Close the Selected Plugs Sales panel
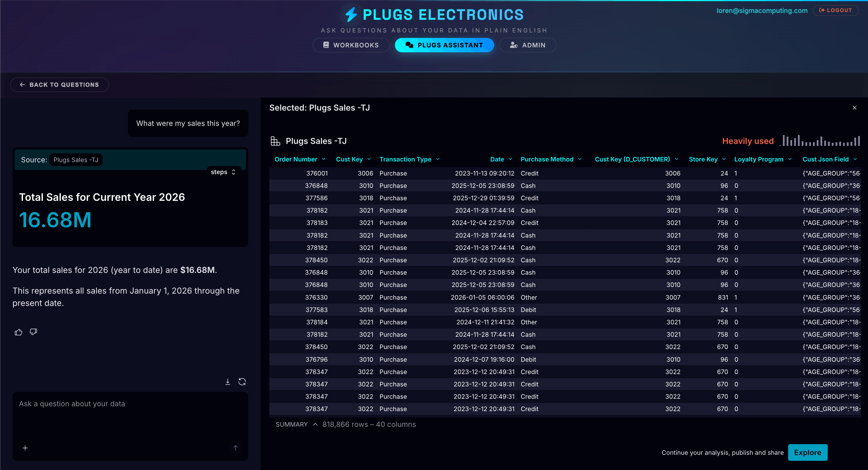This screenshot has height=470, width=868. (854, 108)
